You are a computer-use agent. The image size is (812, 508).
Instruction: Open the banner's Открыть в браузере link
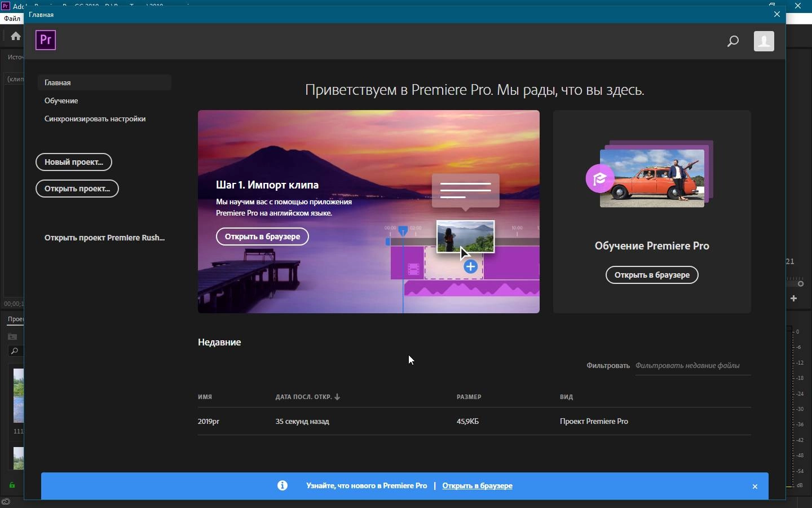pyautogui.click(x=478, y=485)
